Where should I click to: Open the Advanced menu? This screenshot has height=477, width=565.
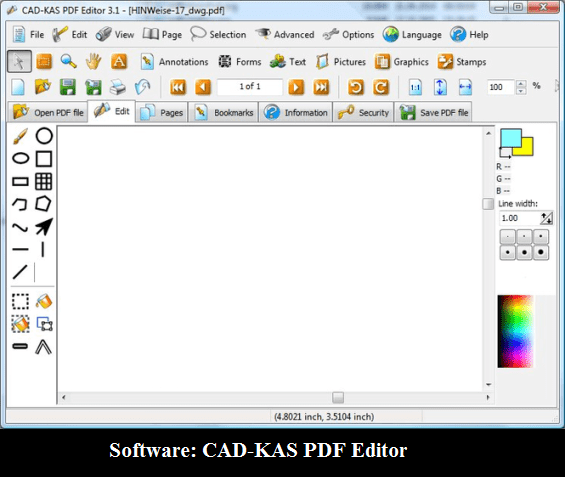click(x=285, y=35)
